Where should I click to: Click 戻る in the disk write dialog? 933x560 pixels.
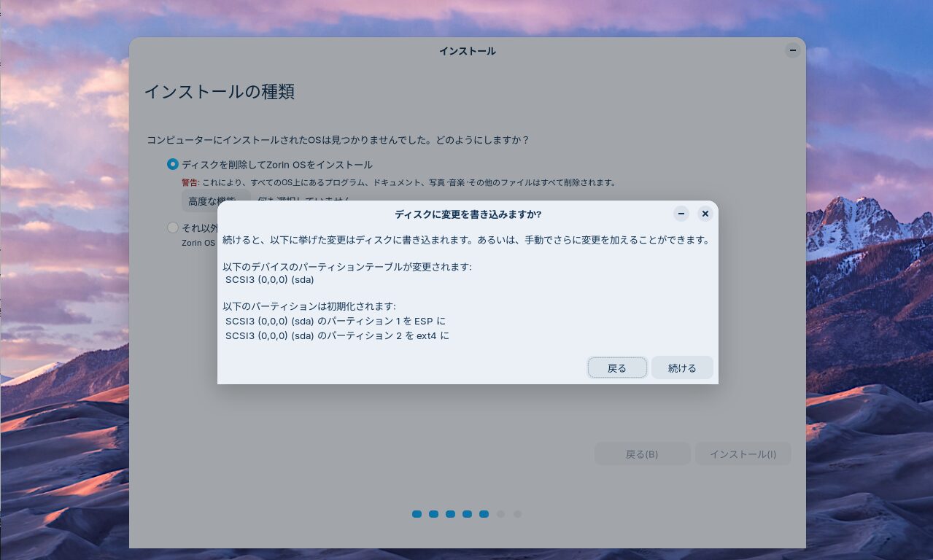617,368
